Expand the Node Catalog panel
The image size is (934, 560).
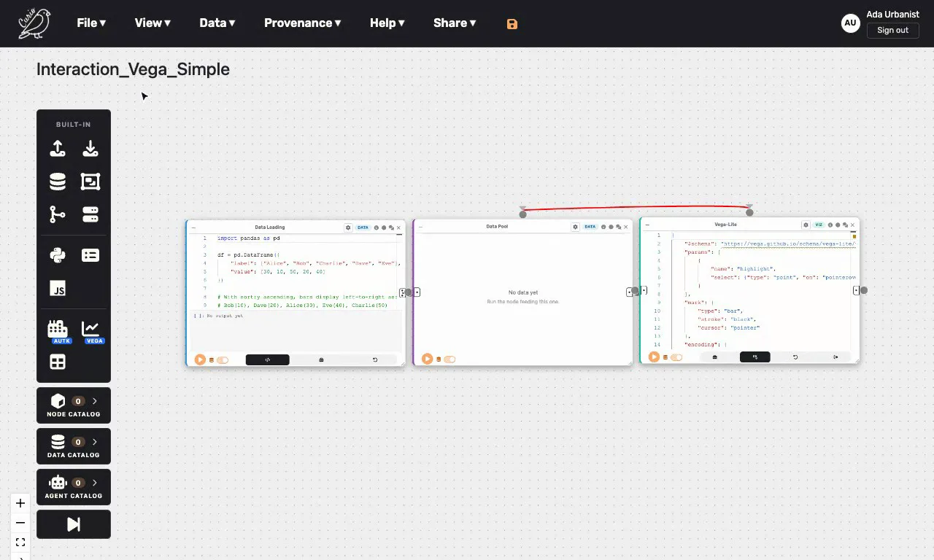(x=74, y=405)
